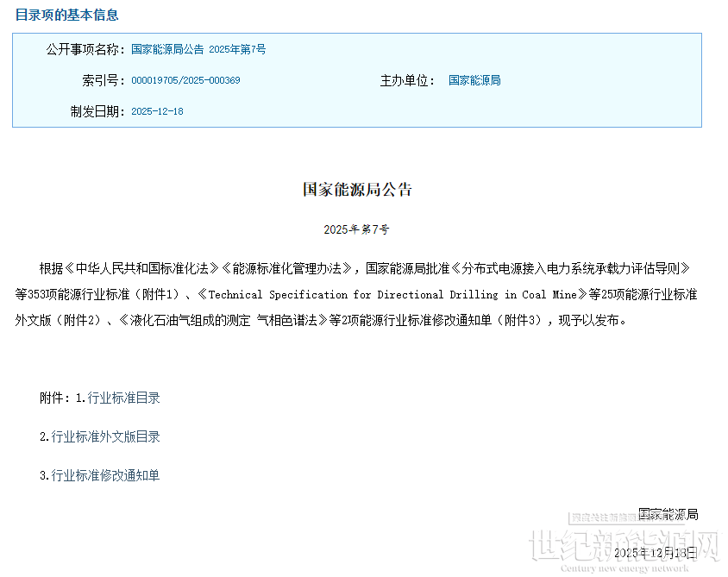Viewport: 728px width, 577px height.
Task: Click the 公开事项名称 field label
Action: (85, 50)
